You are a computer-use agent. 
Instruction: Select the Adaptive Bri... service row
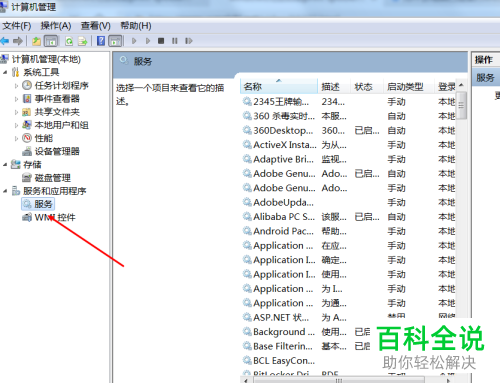[348, 159]
